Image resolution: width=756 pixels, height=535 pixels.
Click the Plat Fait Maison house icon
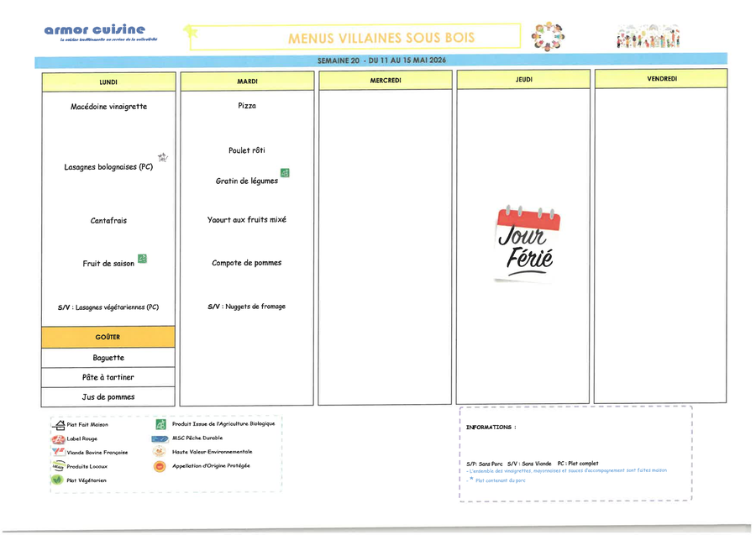tap(58, 424)
